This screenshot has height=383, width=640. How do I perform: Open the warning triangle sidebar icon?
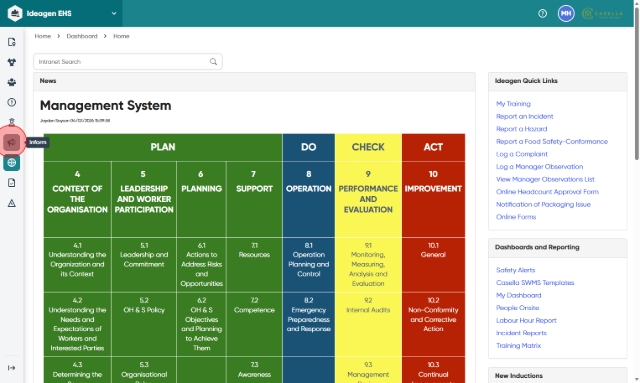[11, 203]
